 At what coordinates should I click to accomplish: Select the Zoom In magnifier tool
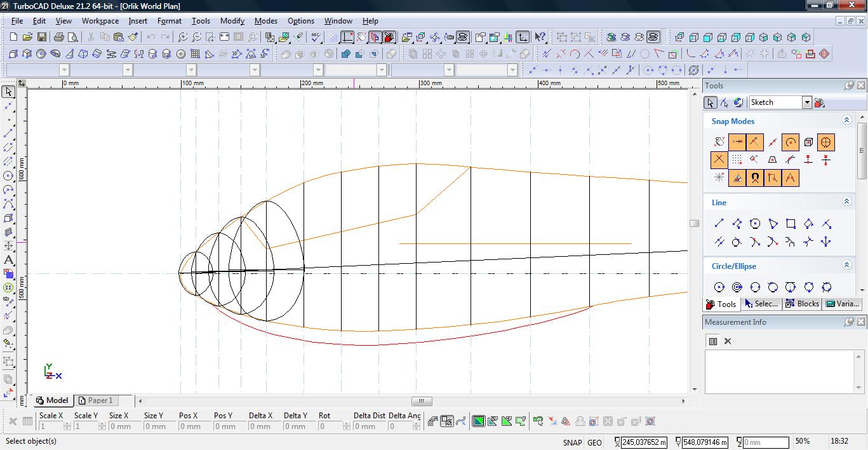(x=183, y=37)
